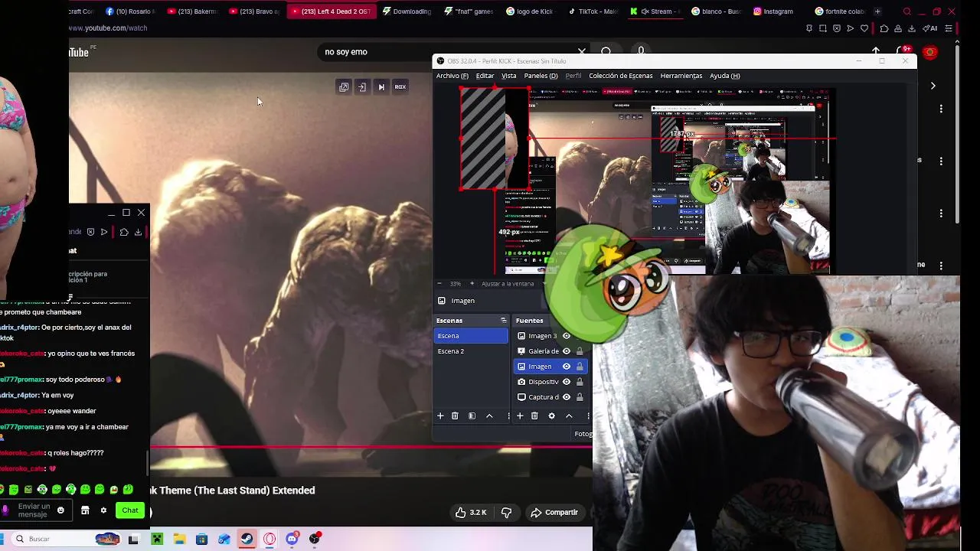
Task: Open Ayuda menu in OBS
Action: (x=724, y=76)
